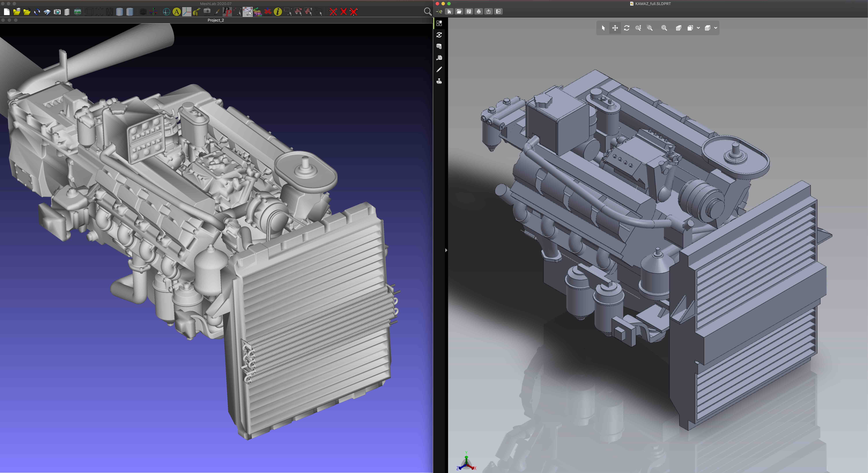Show the MeshLab layer dialog
Viewport: 868px width, 473px height.
(x=67, y=12)
